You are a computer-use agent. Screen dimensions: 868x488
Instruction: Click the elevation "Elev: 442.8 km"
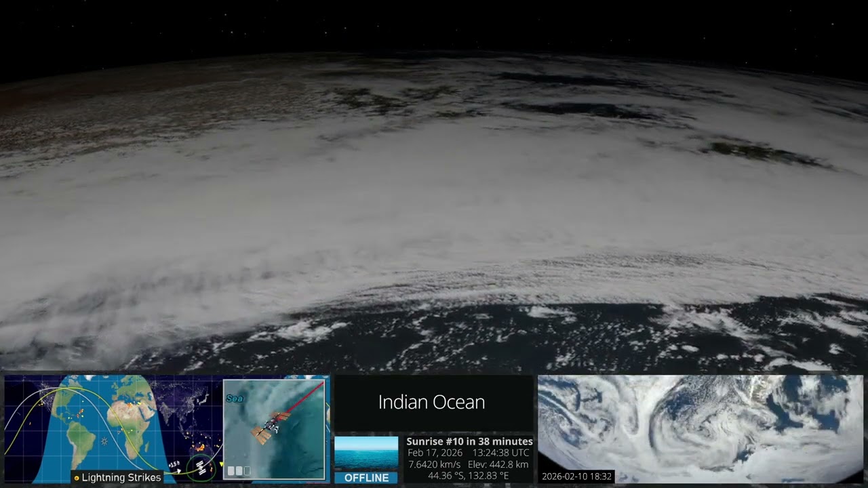tap(498, 464)
